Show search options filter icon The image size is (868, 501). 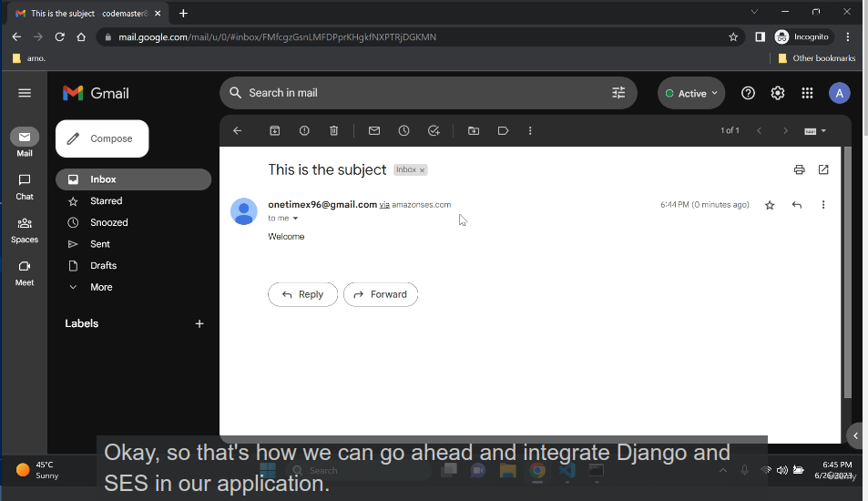coord(618,93)
